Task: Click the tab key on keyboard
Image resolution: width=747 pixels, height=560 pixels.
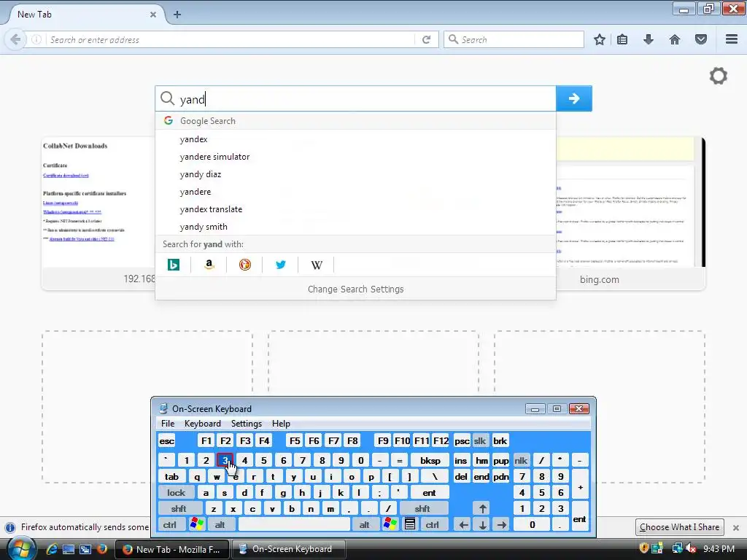Action: coord(171,477)
